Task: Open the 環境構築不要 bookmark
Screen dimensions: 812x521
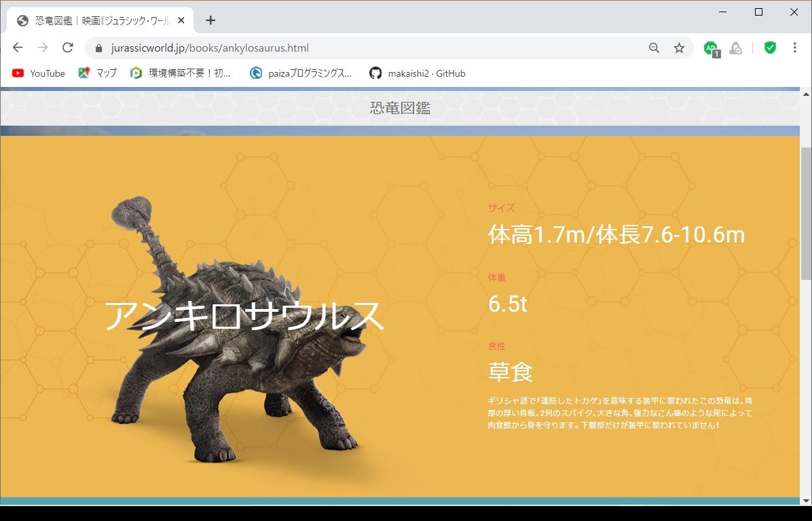Action: click(x=180, y=73)
